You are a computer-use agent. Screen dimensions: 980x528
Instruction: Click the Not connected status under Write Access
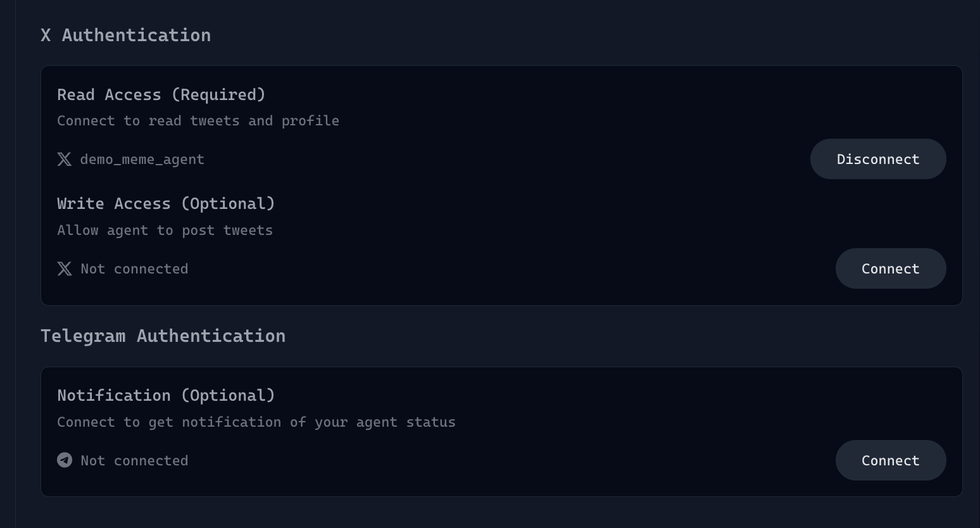[134, 269]
